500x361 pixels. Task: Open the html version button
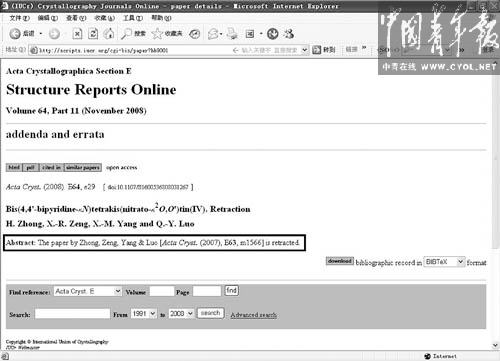(14, 167)
